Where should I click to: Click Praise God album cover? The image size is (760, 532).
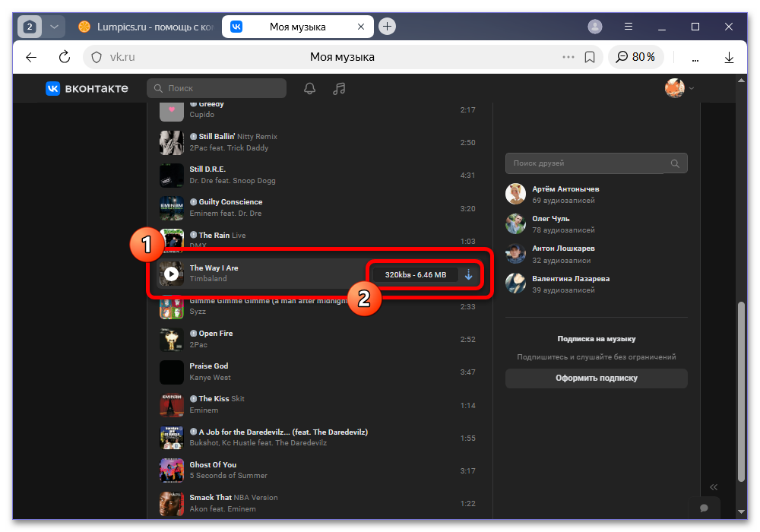click(x=172, y=372)
